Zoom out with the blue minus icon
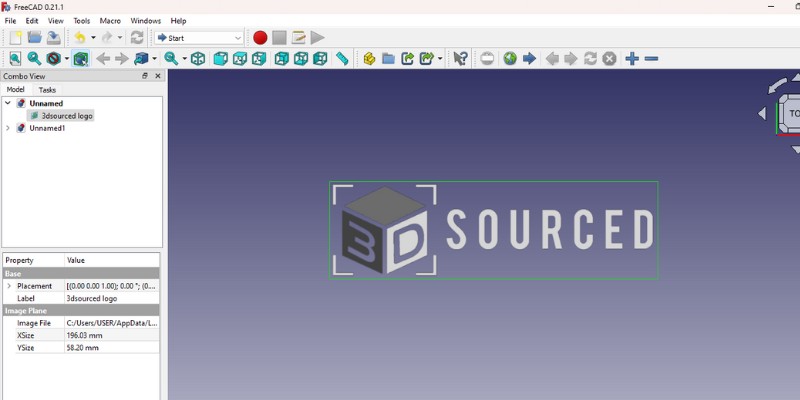Viewport: 800px width, 400px height. point(651,59)
